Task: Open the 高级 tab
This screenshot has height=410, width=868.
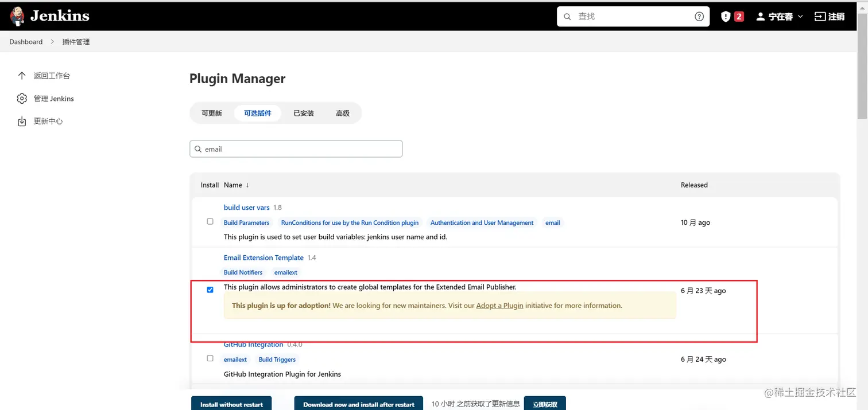Action: click(343, 113)
